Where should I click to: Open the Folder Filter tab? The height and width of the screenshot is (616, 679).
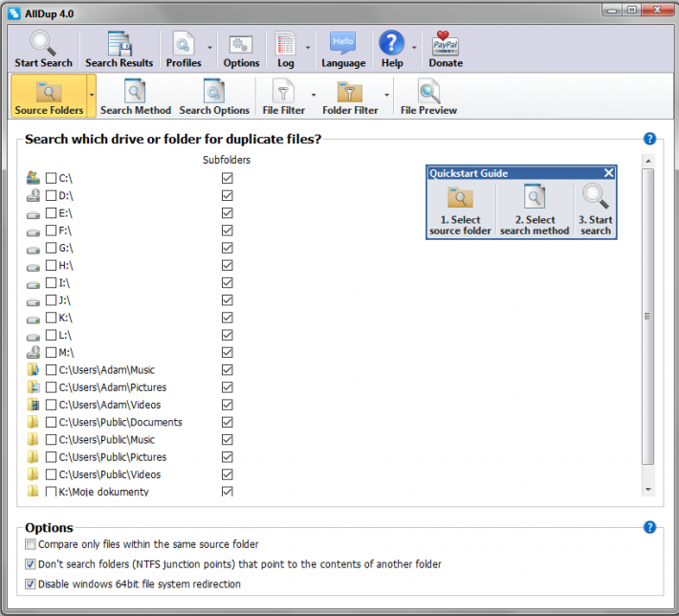350,97
